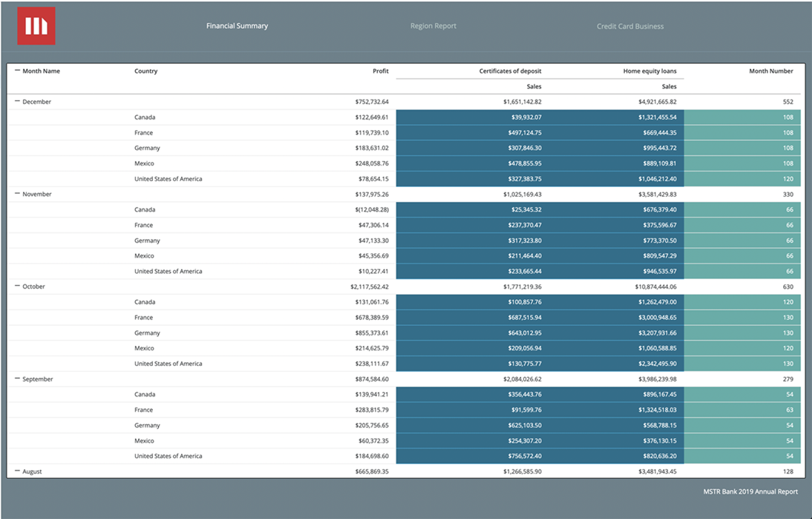This screenshot has width=812, height=519.
Task: Click the MSTR Bank 2019 Annual Report footer
Action: (x=750, y=491)
